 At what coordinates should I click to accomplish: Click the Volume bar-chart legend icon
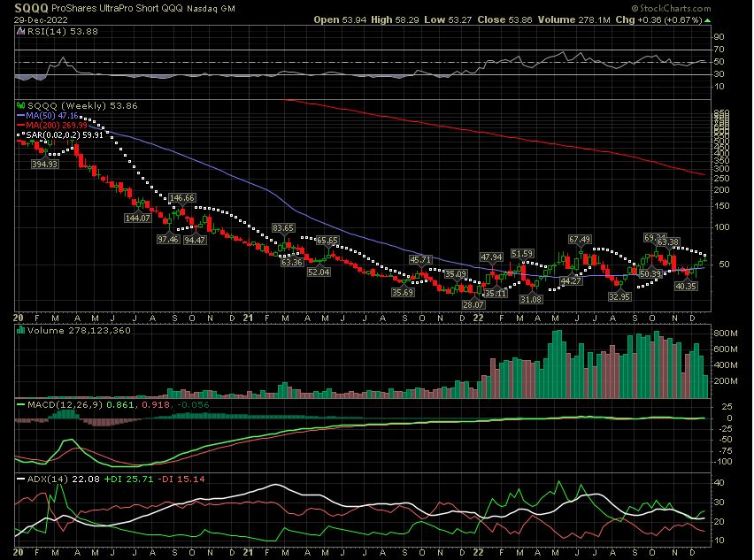tap(20, 330)
